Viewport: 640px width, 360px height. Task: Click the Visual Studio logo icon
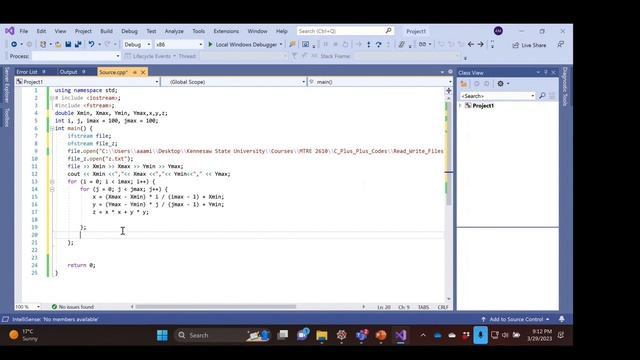[9, 31]
